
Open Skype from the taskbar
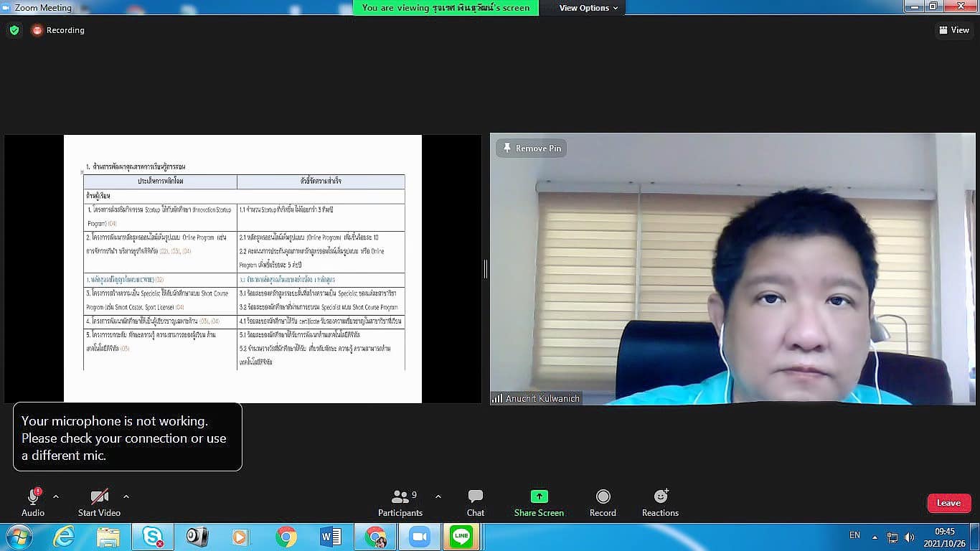click(x=152, y=537)
